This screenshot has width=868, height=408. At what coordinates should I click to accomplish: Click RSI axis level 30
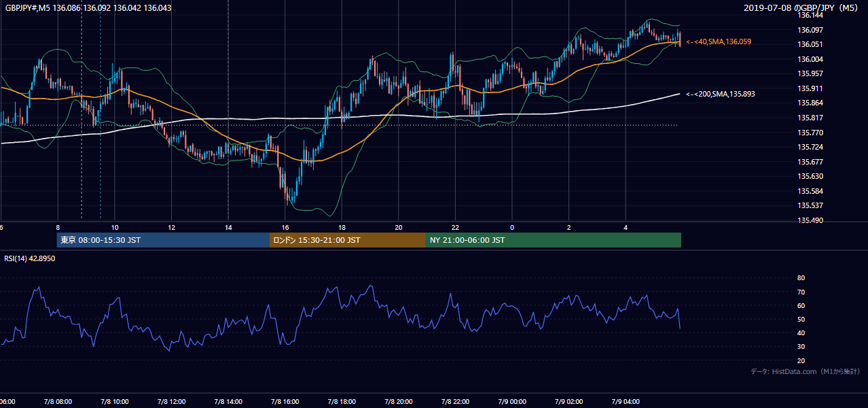click(801, 347)
